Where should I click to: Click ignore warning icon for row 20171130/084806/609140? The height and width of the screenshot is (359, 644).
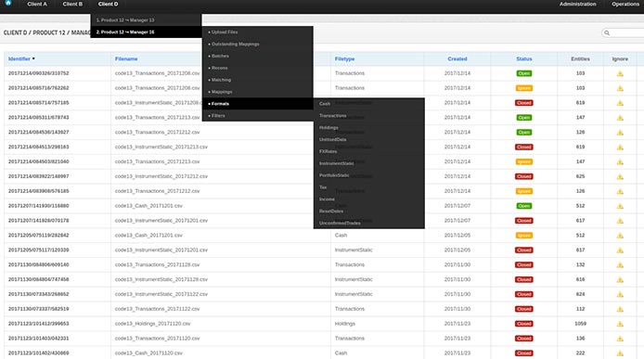click(620, 265)
